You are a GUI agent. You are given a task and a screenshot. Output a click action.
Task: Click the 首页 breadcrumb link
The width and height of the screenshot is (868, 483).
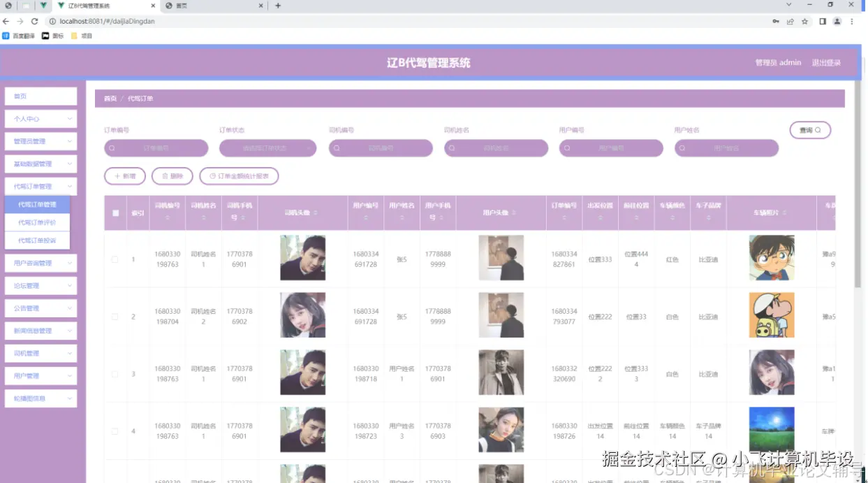click(110, 99)
